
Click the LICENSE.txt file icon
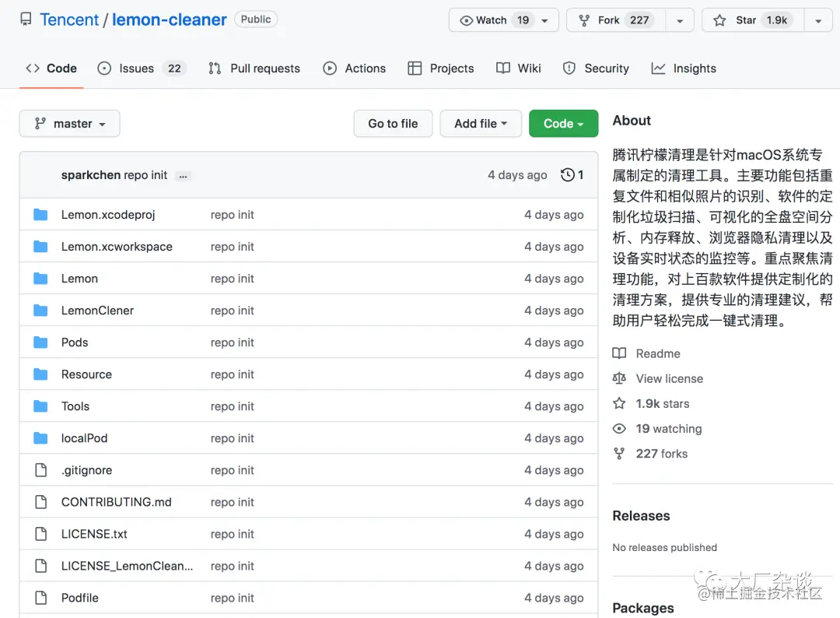40,534
